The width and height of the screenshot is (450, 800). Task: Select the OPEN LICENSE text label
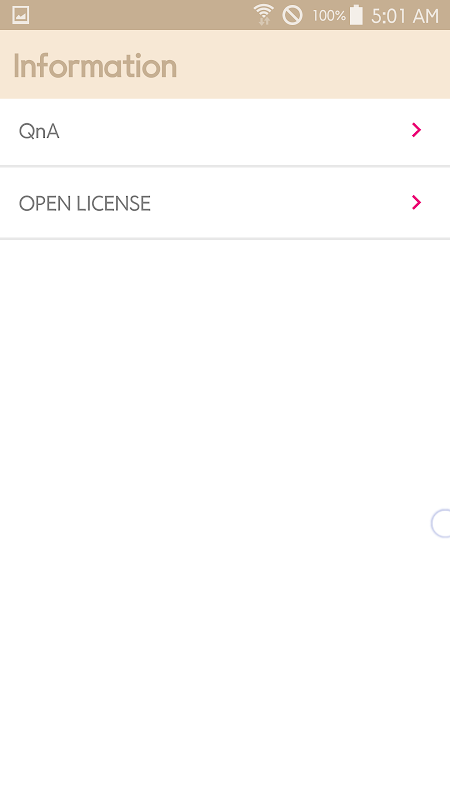pyautogui.click(x=85, y=204)
